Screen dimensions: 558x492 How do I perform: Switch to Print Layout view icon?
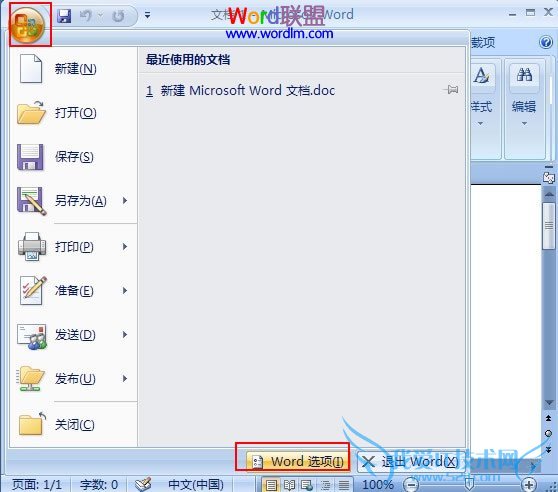point(271,485)
